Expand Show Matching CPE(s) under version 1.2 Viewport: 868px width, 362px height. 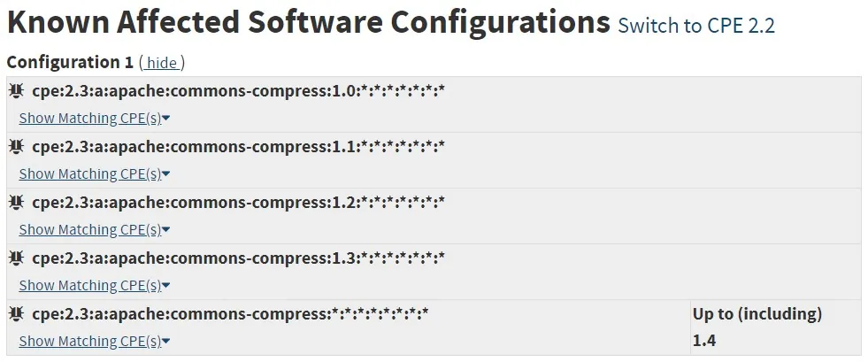[94, 230]
